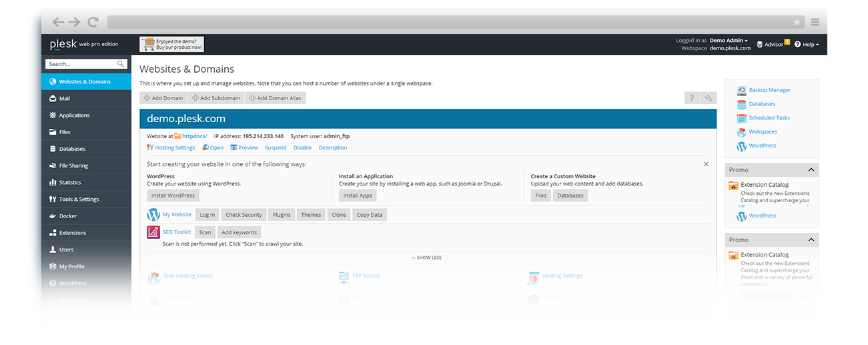Click the Check Security button
Image resolution: width=868 pixels, height=345 pixels.
[244, 215]
